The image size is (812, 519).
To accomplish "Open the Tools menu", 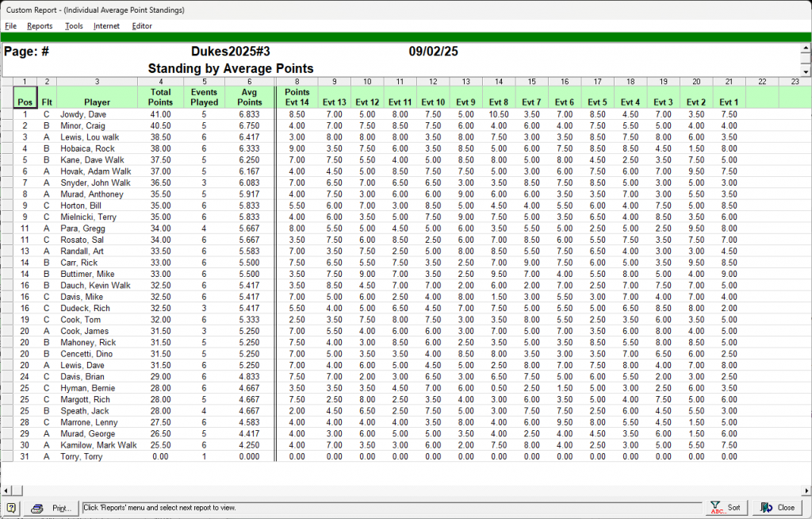I will click(x=74, y=26).
